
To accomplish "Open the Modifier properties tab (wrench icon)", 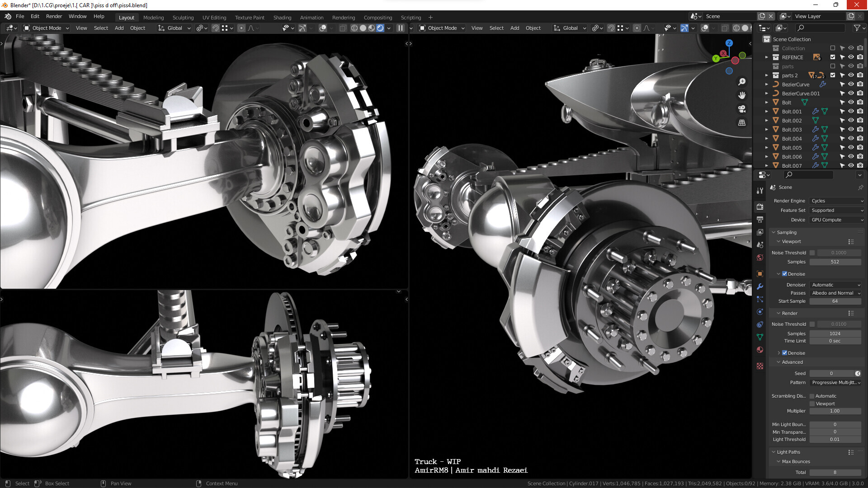I will coord(760,286).
